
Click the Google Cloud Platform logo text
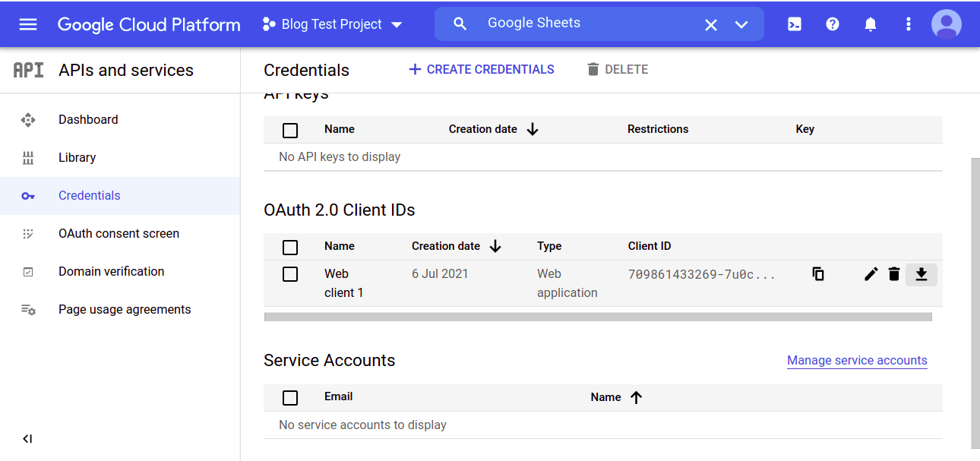coord(149,24)
